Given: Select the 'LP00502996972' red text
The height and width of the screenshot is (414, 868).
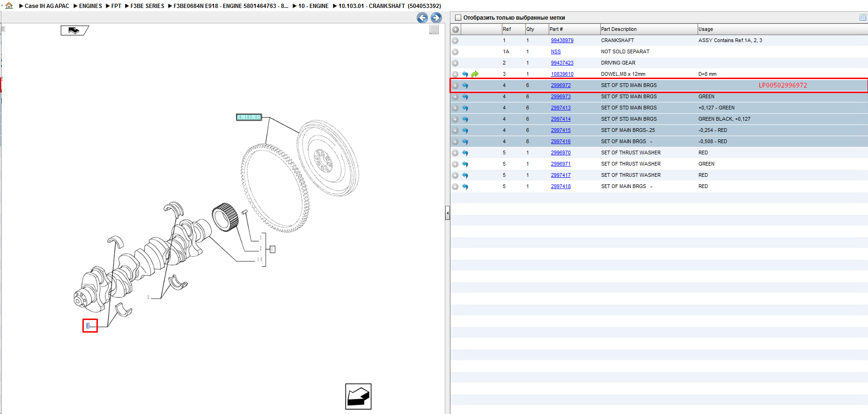Looking at the screenshot, I should pyautogui.click(x=783, y=85).
